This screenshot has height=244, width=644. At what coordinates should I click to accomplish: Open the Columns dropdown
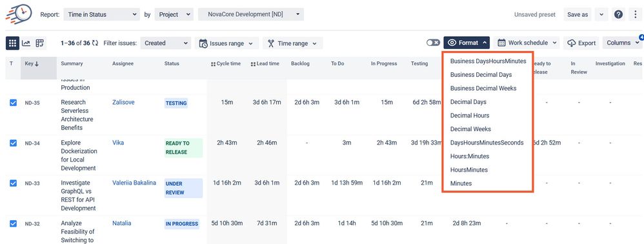(623, 43)
